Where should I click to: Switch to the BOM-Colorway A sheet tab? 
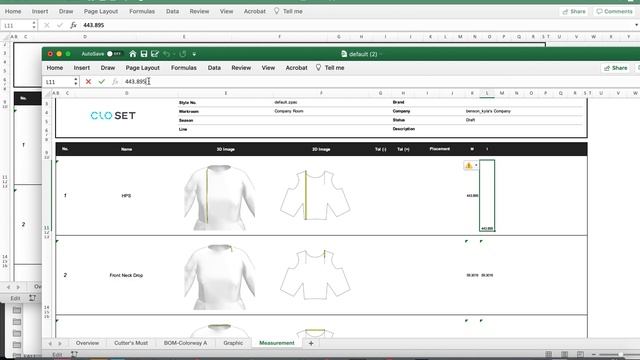pos(185,343)
